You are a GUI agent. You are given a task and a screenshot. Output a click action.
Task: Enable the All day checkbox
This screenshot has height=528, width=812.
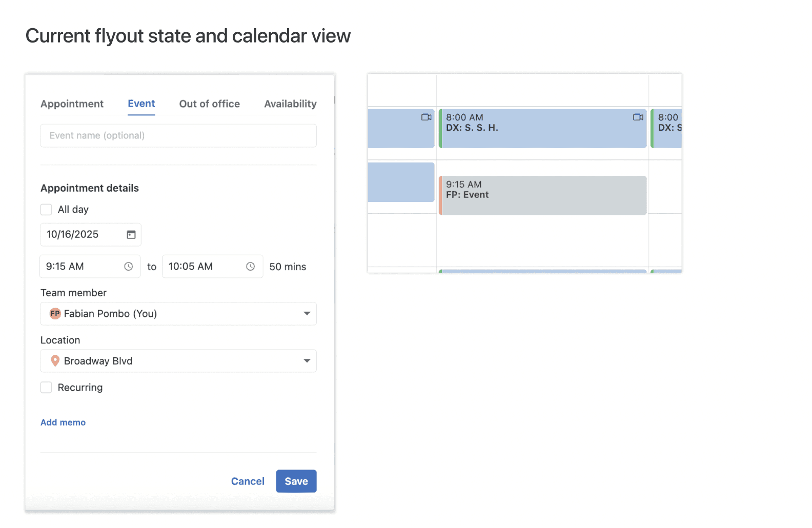(x=46, y=210)
